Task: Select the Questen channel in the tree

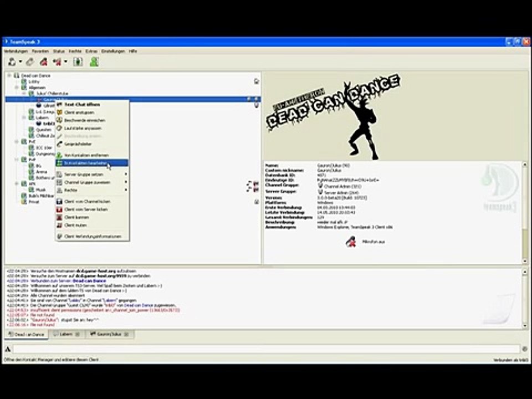Action: tap(43, 130)
